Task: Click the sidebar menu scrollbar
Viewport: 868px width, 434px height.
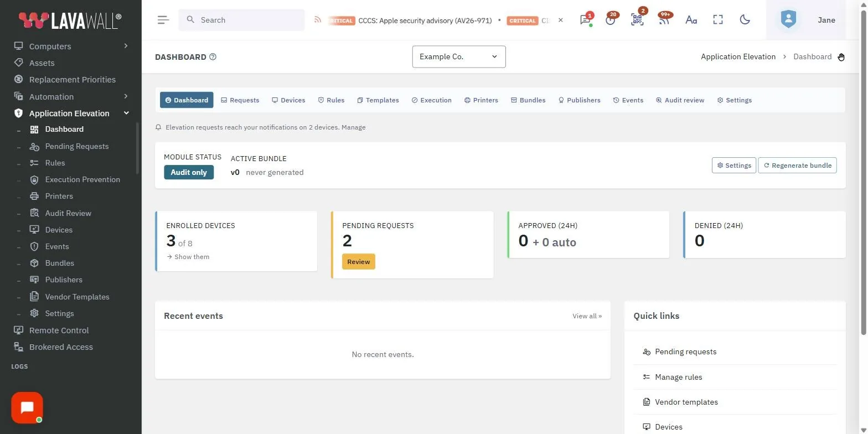Action: 137,148
